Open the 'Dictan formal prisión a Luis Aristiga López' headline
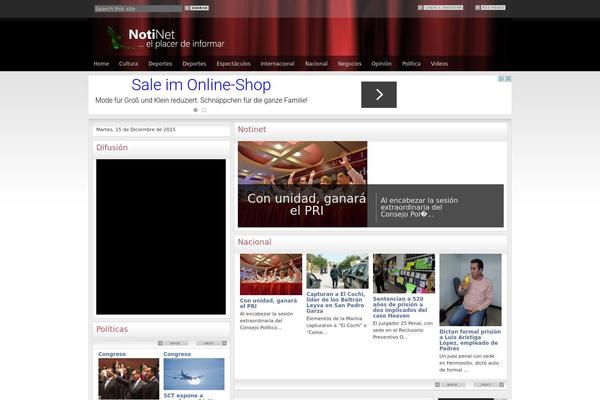 click(470, 340)
